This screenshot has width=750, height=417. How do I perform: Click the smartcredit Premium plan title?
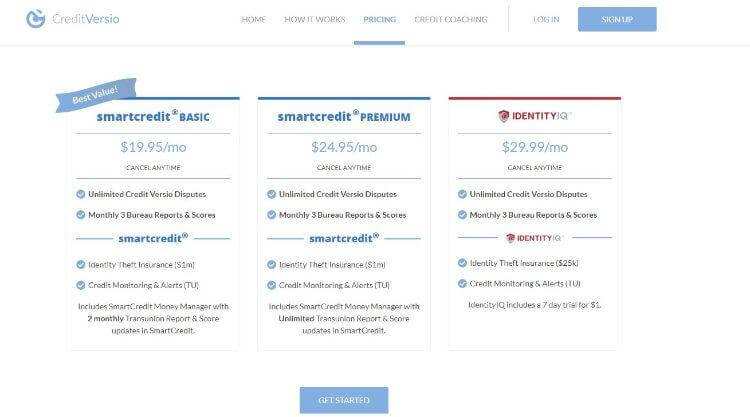click(344, 117)
